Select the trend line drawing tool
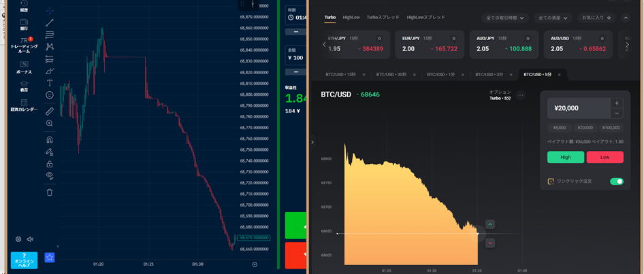 pyautogui.click(x=50, y=22)
